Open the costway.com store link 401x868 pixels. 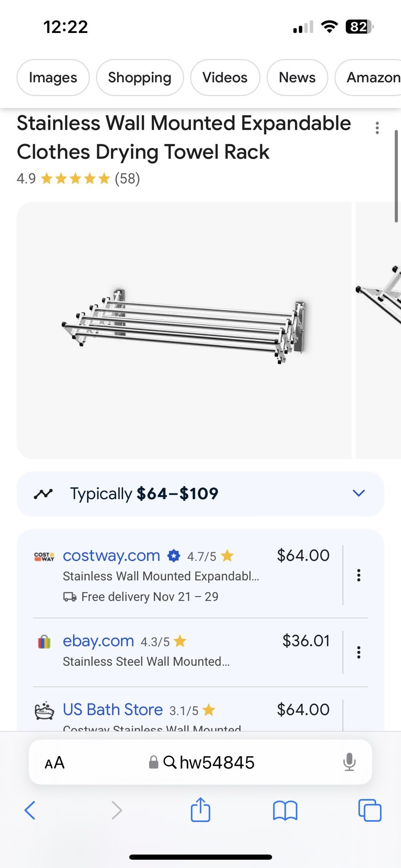tap(111, 555)
